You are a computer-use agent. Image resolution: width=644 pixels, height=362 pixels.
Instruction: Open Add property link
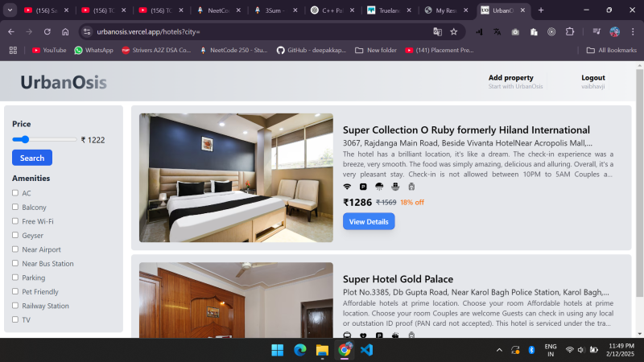(x=515, y=81)
